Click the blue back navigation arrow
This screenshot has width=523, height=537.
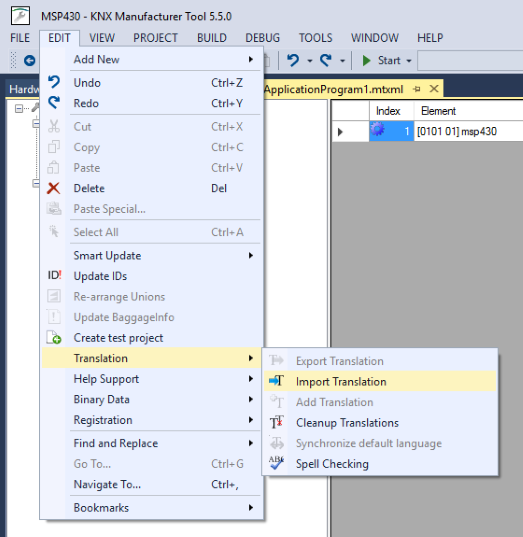[29, 61]
